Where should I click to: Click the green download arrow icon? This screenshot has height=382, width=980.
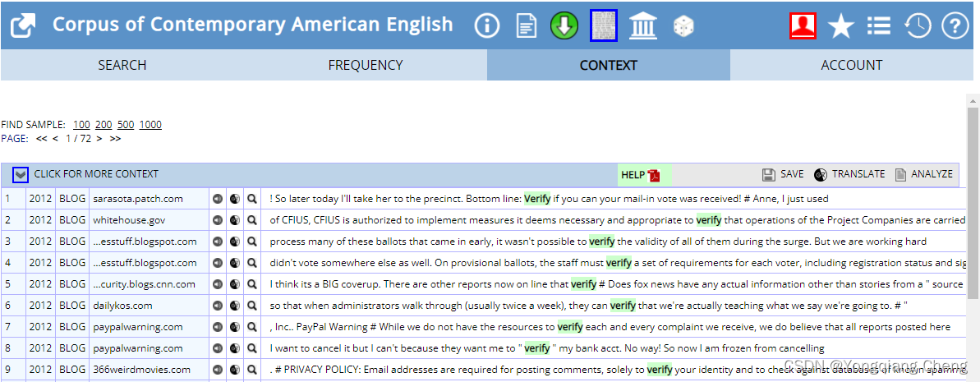pos(564,25)
